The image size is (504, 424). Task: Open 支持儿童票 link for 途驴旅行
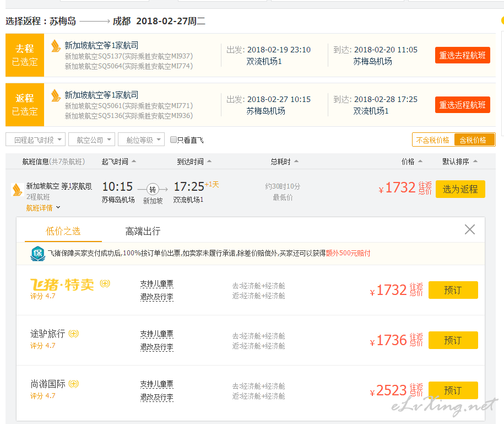coord(157,334)
